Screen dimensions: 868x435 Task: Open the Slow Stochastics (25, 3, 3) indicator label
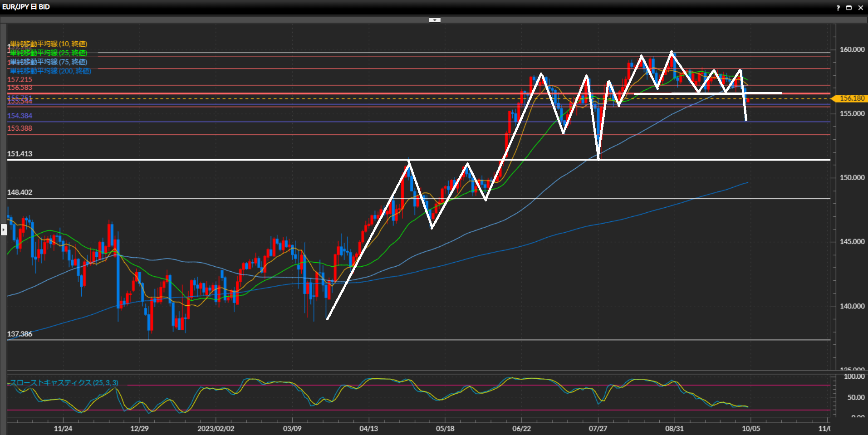click(x=64, y=383)
